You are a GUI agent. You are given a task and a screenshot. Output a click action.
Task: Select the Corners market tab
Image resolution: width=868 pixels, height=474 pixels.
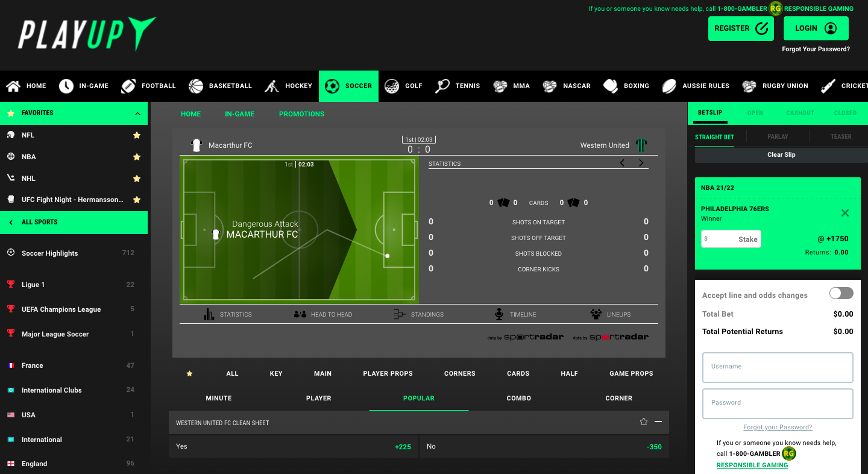click(460, 373)
